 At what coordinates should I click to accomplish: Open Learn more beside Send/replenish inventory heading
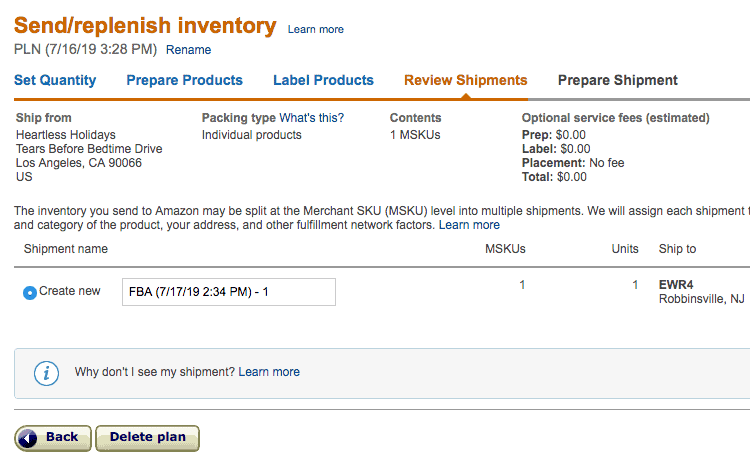click(x=316, y=29)
